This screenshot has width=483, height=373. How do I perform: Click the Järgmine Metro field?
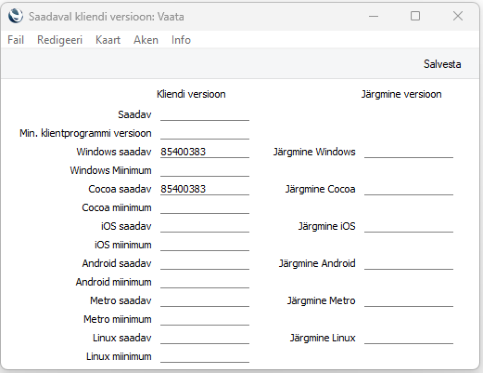tap(409, 301)
